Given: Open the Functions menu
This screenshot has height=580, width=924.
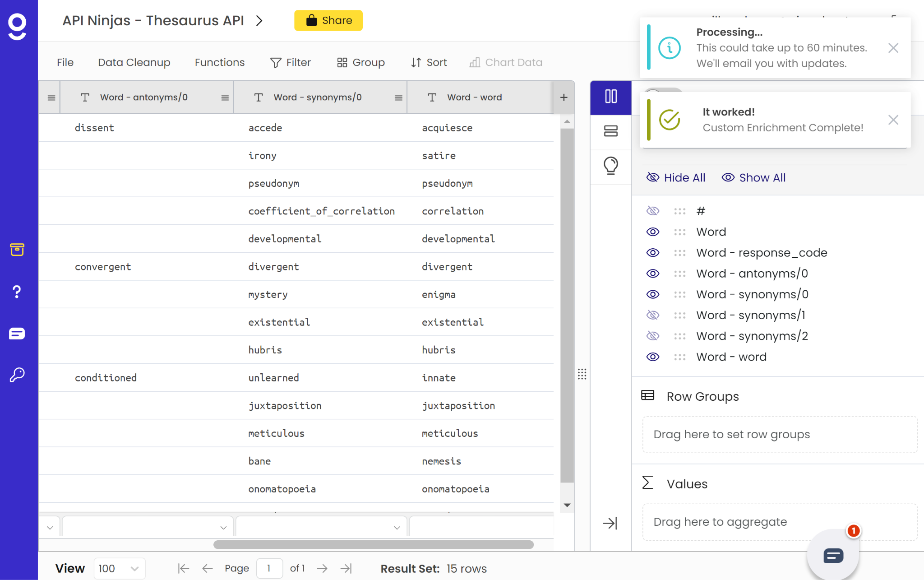Looking at the screenshot, I should pyautogui.click(x=219, y=62).
